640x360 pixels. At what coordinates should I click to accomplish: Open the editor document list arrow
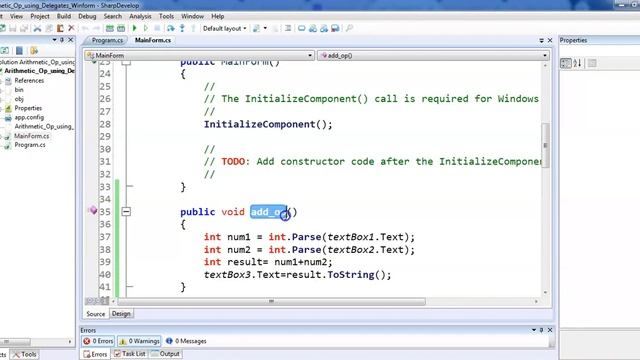tap(541, 40)
